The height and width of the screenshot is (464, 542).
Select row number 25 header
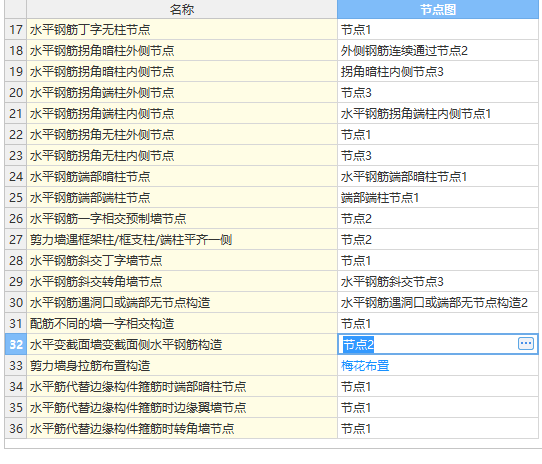pyautogui.click(x=16, y=198)
